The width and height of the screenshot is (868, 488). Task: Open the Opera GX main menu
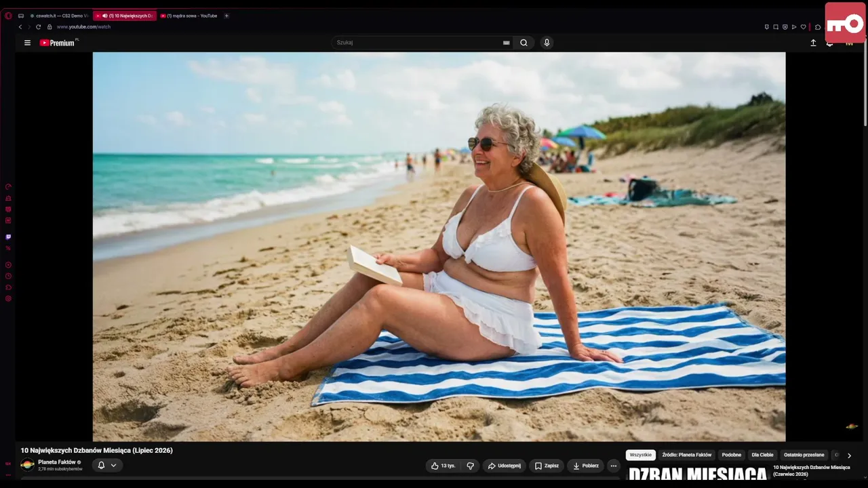click(x=8, y=16)
